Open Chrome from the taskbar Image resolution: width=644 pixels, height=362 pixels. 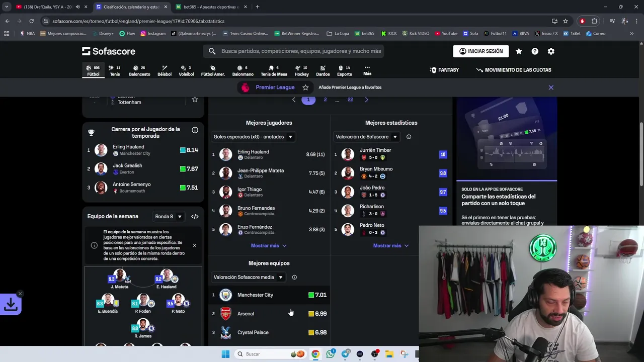tap(315, 354)
